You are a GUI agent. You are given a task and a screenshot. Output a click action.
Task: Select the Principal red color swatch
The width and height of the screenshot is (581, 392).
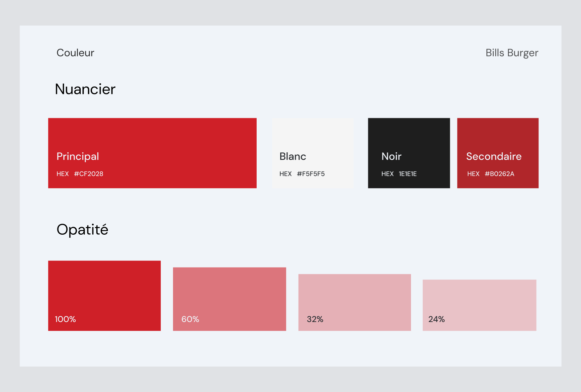point(152,153)
